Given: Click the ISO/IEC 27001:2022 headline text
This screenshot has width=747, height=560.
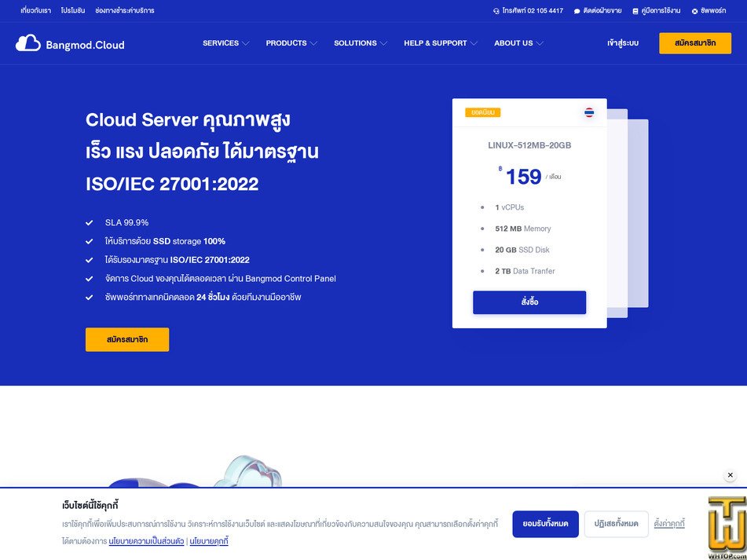Looking at the screenshot, I should (x=172, y=185).
